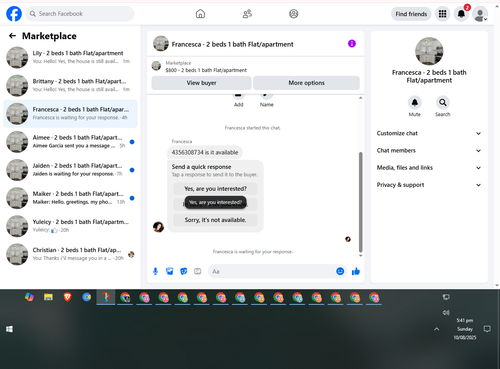Click the $800 Marketplace listing line
The image size is (500, 369).
[206, 70]
